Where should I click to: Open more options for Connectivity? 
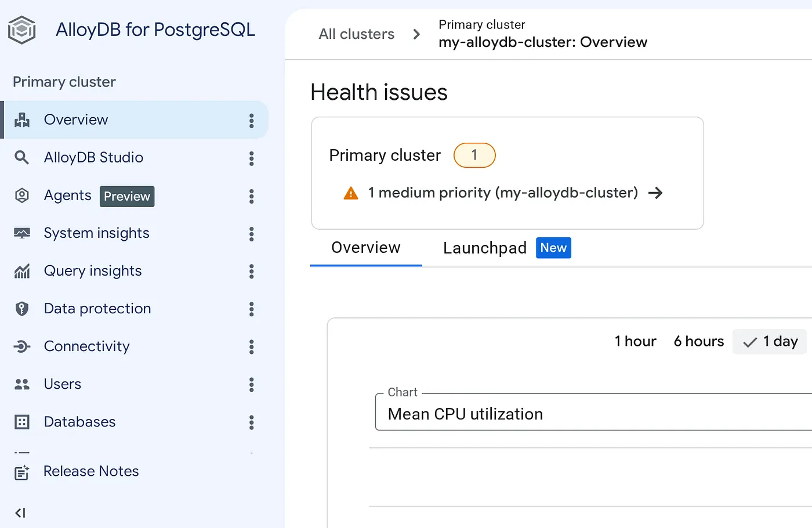point(252,347)
